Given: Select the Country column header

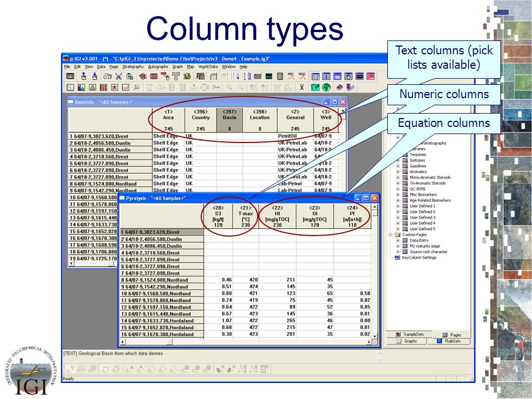Looking at the screenshot, I should point(201,120).
